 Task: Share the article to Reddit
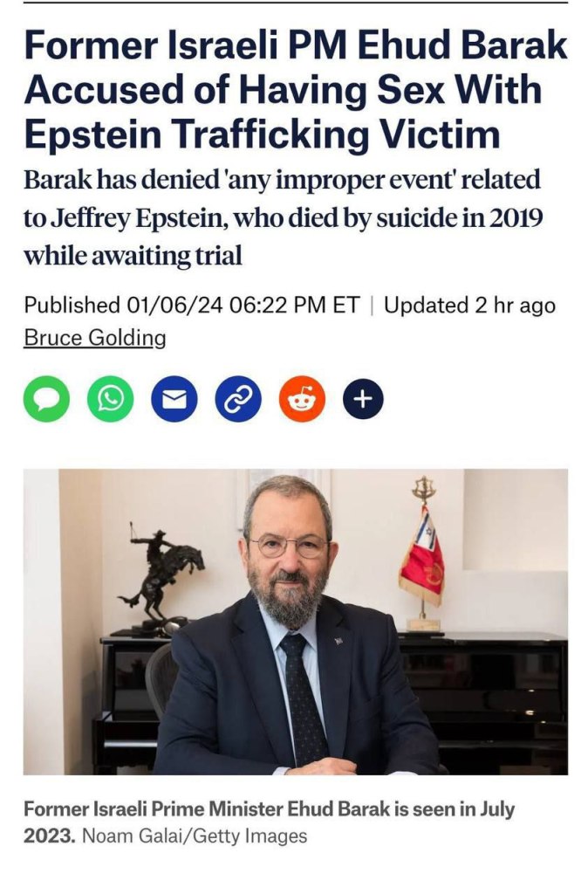(x=301, y=399)
